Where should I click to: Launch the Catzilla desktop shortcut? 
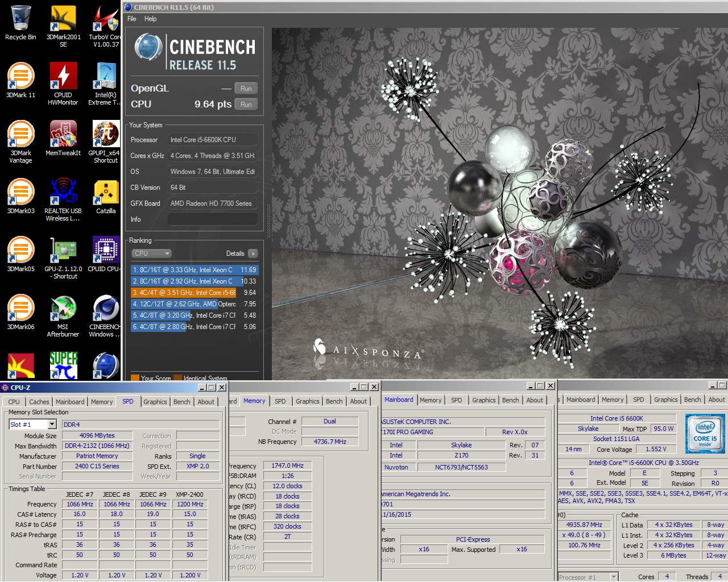[106, 197]
